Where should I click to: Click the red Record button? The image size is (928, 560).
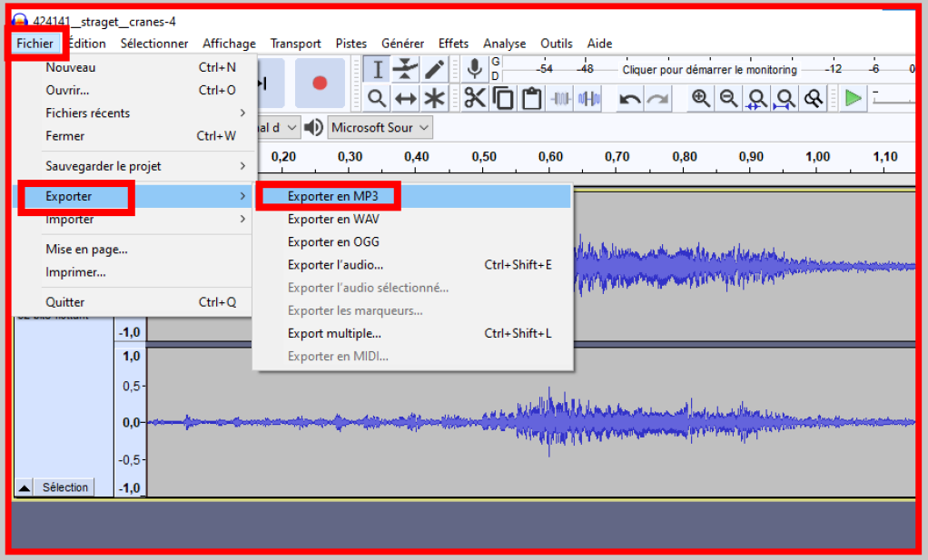(x=320, y=83)
